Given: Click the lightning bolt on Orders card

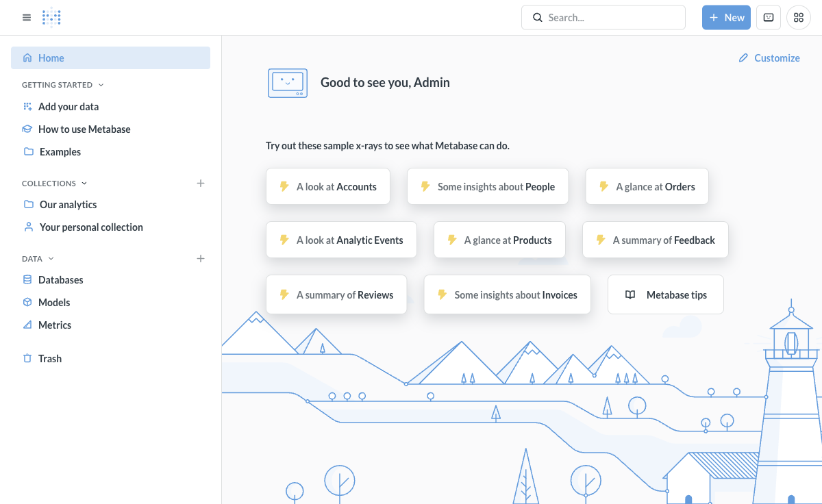Looking at the screenshot, I should pyautogui.click(x=603, y=186).
